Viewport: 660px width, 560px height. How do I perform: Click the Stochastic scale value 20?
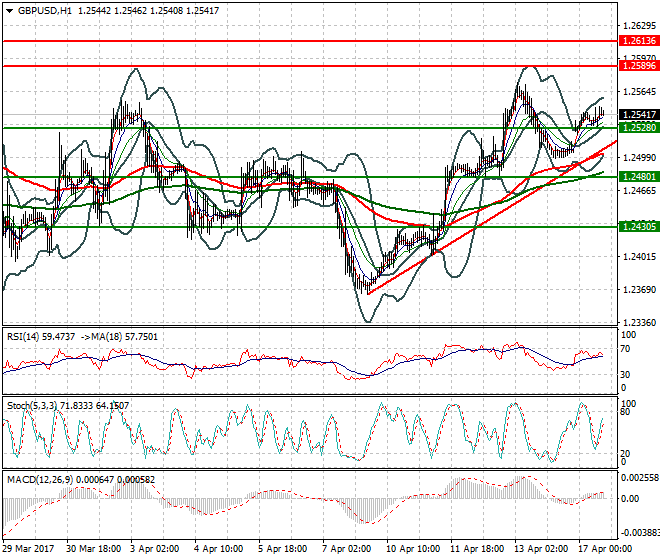click(625, 453)
